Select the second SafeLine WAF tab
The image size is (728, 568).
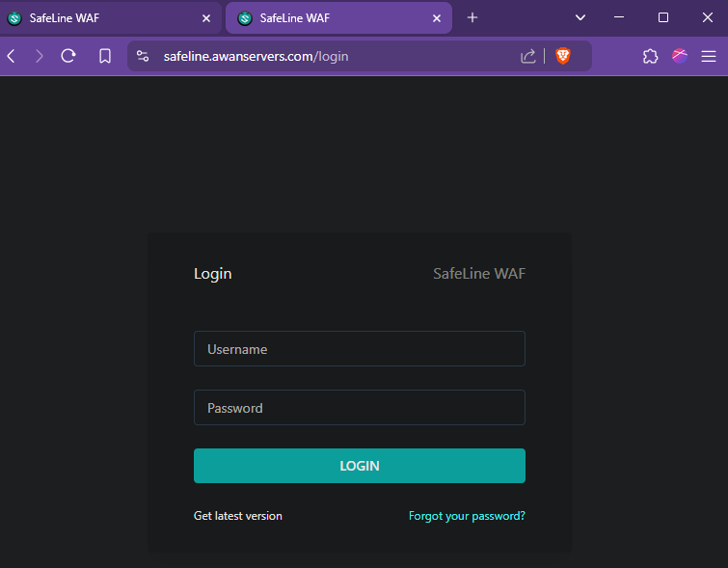[338, 18]
